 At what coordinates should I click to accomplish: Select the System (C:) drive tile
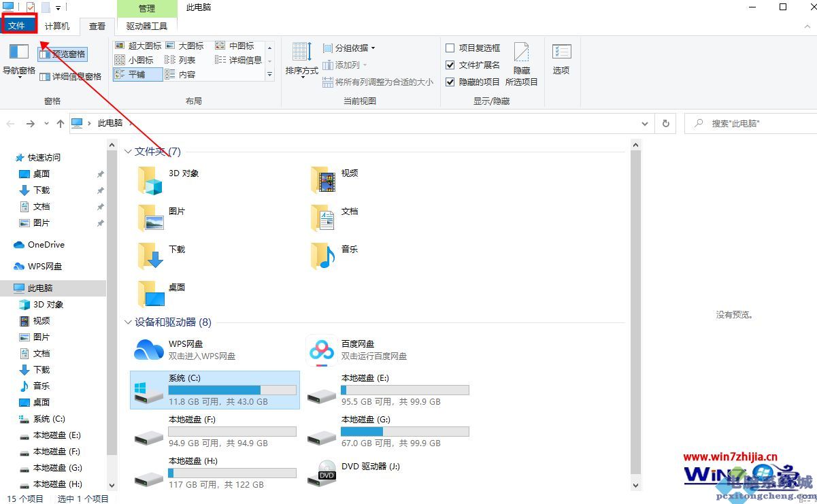[215, 390]
